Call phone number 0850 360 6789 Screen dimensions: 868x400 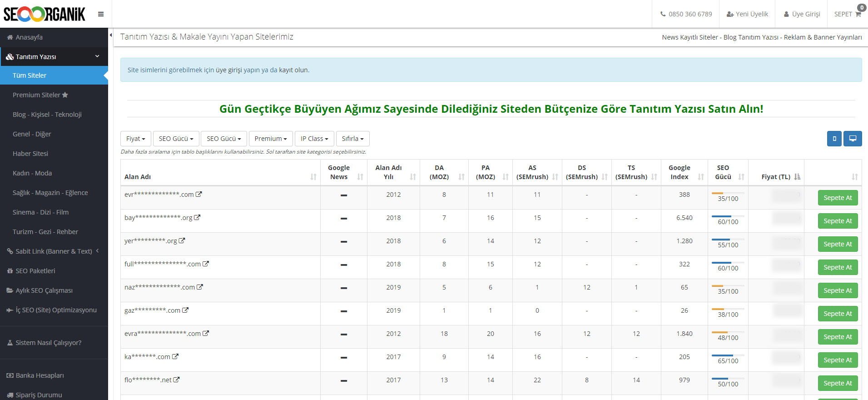pos(686,14)
